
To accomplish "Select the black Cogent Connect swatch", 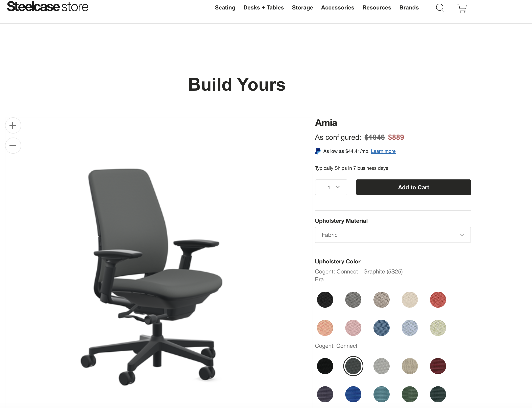I will click(325, 366).
